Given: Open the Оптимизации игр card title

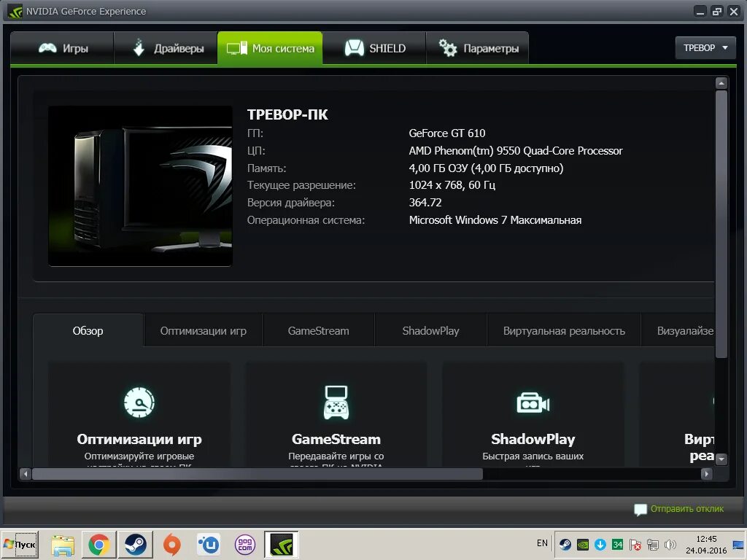Looking at the screenshot, I should coord(139,439).
